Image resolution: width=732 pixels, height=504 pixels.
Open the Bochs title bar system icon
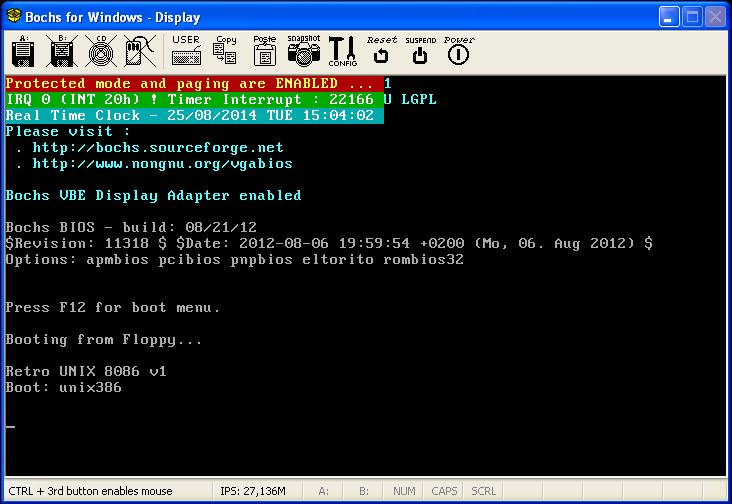(14, 17)
